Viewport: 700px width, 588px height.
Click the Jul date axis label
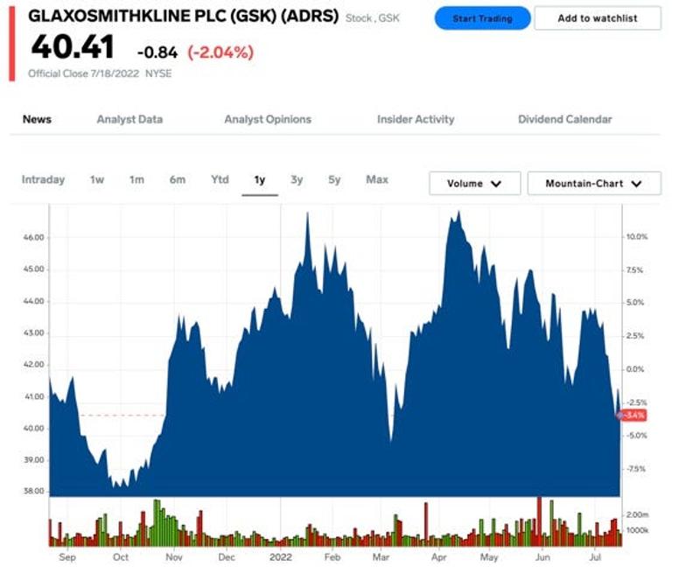click(x=595, y=557)
